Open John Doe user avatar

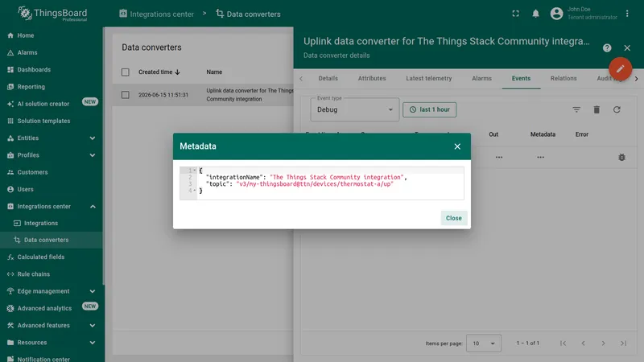[556, 14]
